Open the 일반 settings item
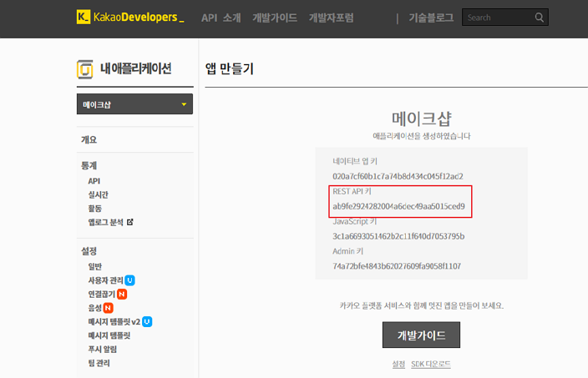The height and width of the screenshot is (378, 588). point(95,266)
